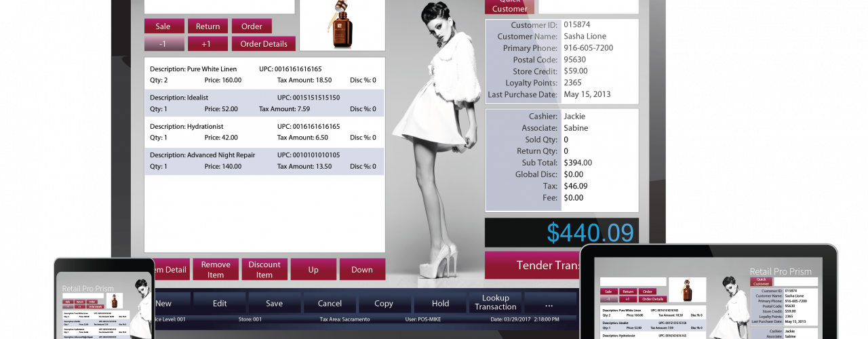Click Cancel in the bottom toolbar
The width and height of the screenshot is (868, 339).
330,303
